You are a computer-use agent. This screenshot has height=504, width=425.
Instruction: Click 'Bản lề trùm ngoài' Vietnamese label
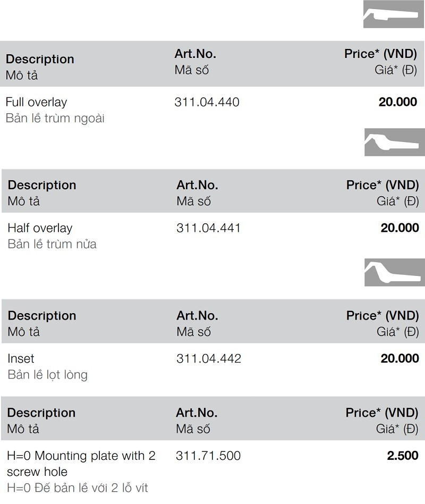55,118
